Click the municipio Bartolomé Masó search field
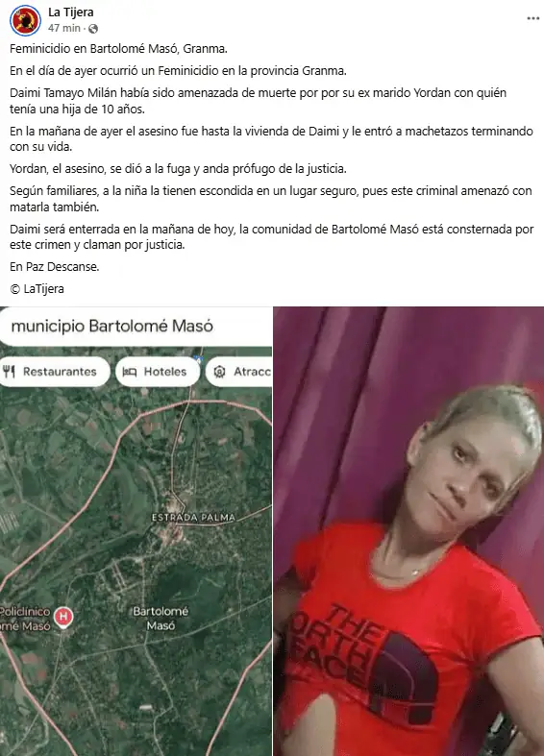Screen dimensions: 544x756 coord(136,327)
